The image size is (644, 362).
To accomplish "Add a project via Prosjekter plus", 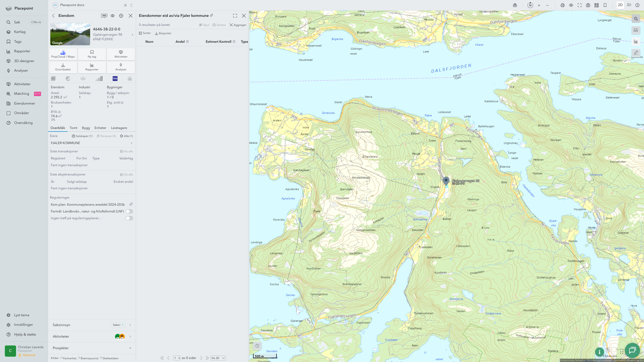I will (130, 348).
